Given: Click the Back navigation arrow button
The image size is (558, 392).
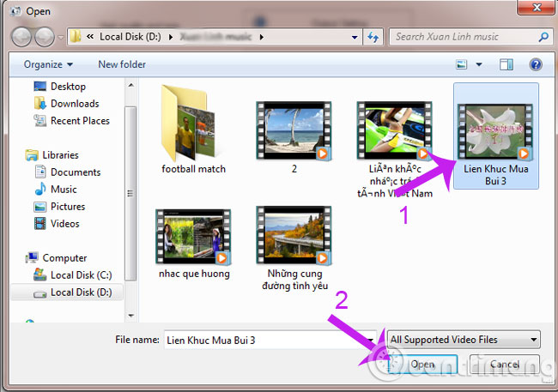Looking at the screenshot, I should (21, 37).
